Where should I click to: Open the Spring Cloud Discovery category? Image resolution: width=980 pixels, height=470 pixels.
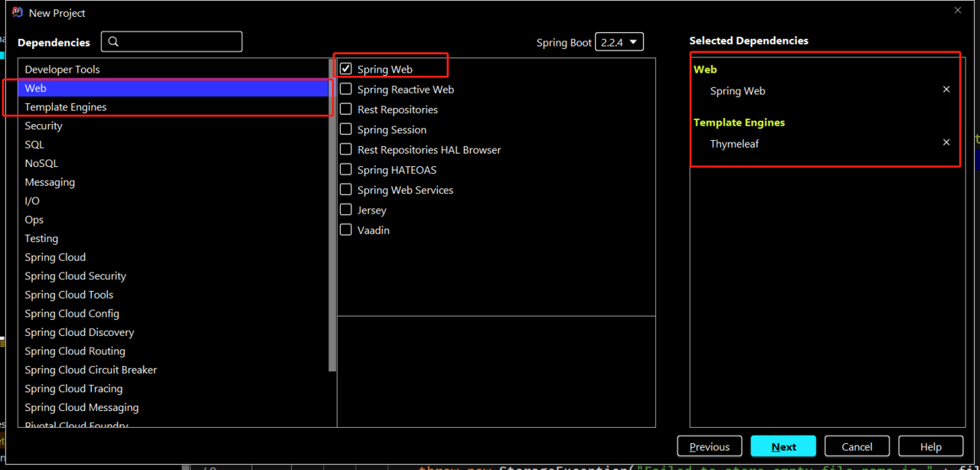(x=174, y=332)
